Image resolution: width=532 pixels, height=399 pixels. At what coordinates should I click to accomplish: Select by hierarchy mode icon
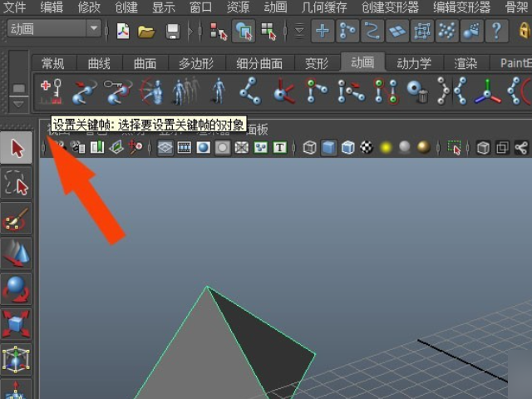218,32
